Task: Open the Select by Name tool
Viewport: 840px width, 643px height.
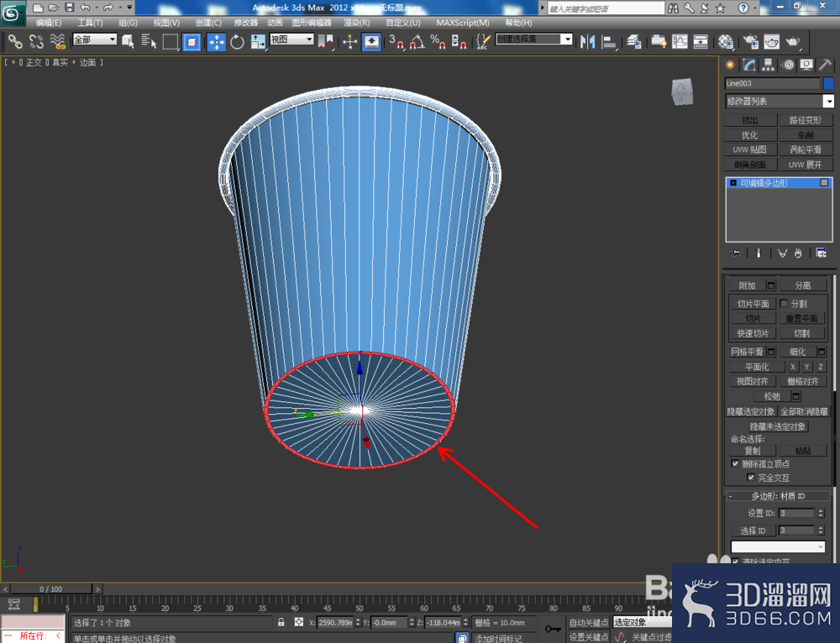Action: tap(149, 41)
